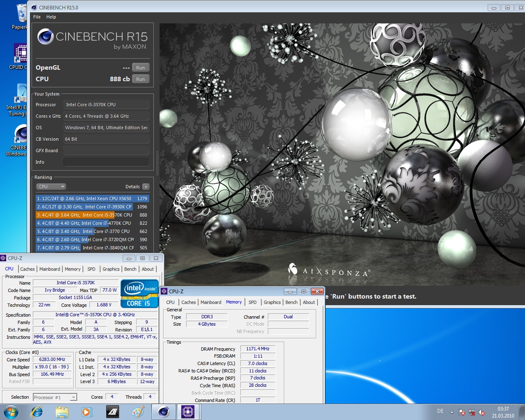
Task: Switch to CPU tab in right CPU-Z window
Action: click(171, 302)
